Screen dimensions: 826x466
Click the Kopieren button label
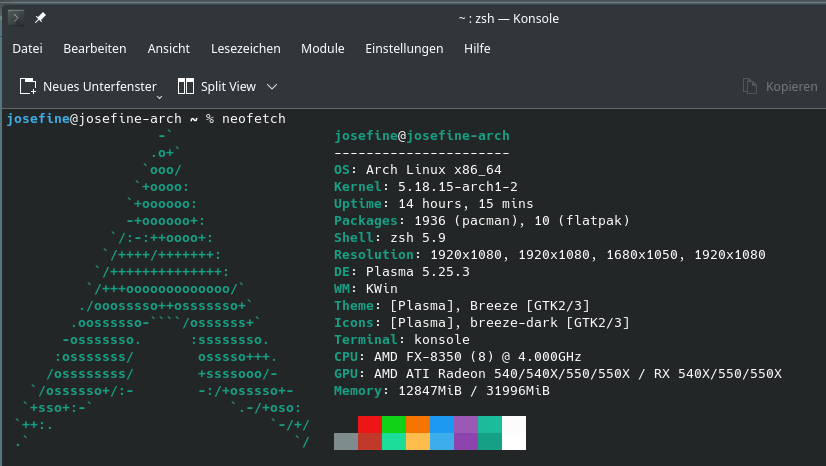point(791,86)
